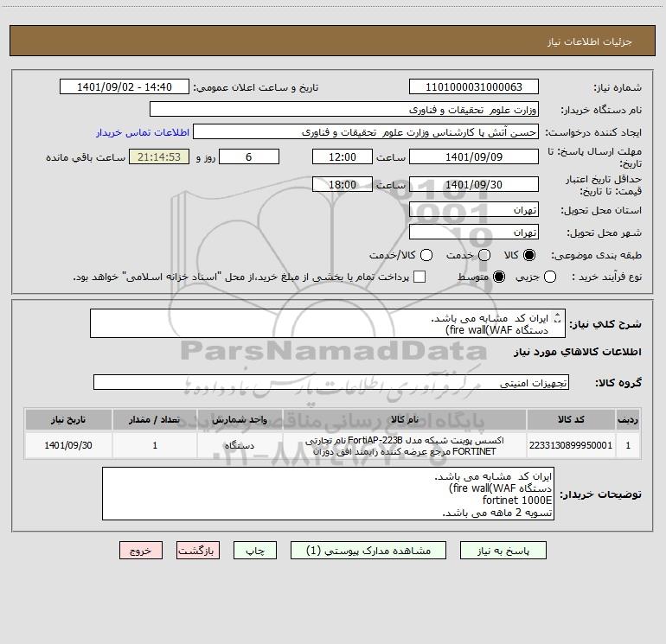Click the delivery city field تهران
Viewport: 666px width, 644px height.
click(474, 233)
